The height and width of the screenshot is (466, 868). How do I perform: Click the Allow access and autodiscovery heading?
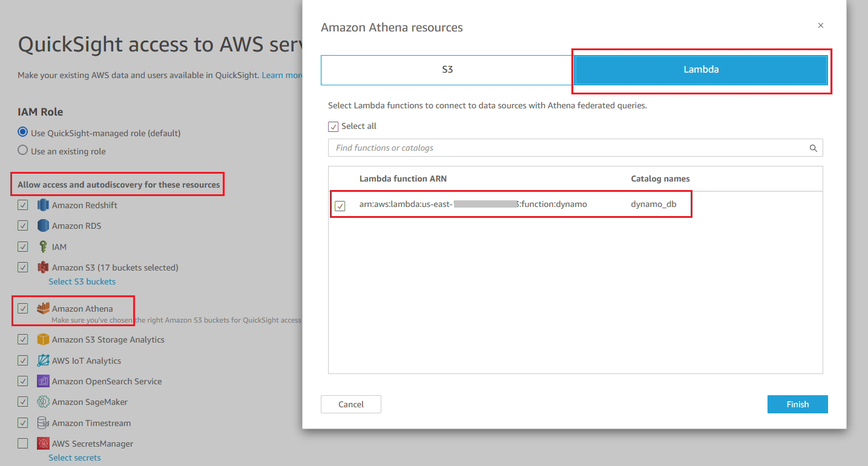[119, 185]
